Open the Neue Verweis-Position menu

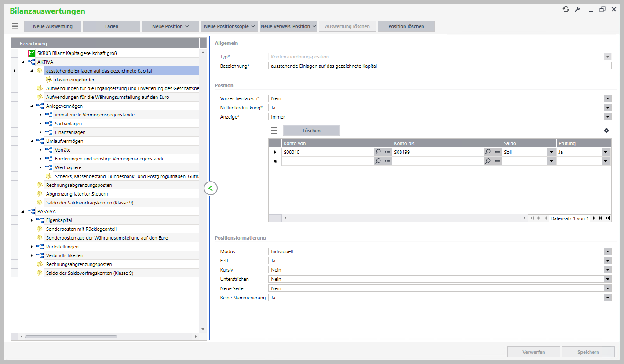click(x=288, y=26)
